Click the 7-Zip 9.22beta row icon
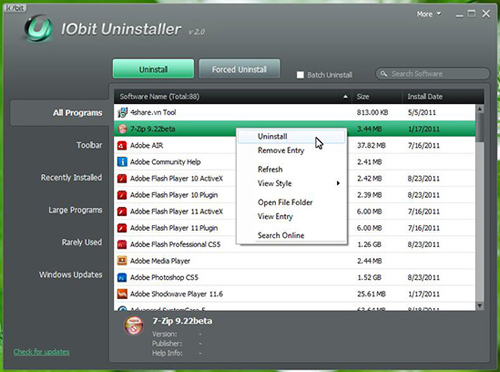Image resolution: width=500 pixels, height=372 pixels. point(122,129)
